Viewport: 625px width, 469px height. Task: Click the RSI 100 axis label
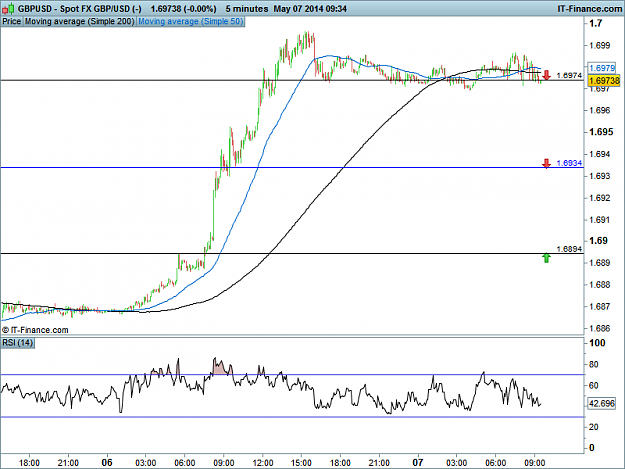pos(597,343)
